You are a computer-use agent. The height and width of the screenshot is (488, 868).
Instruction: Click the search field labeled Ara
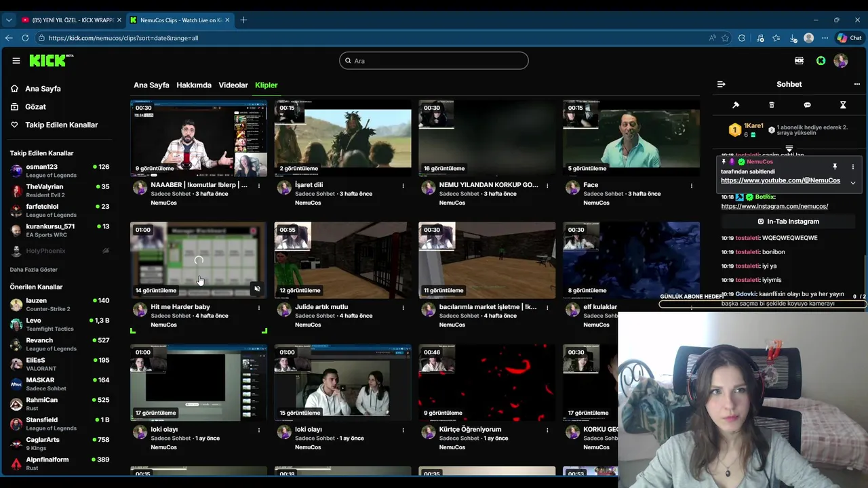click(434, 61)
